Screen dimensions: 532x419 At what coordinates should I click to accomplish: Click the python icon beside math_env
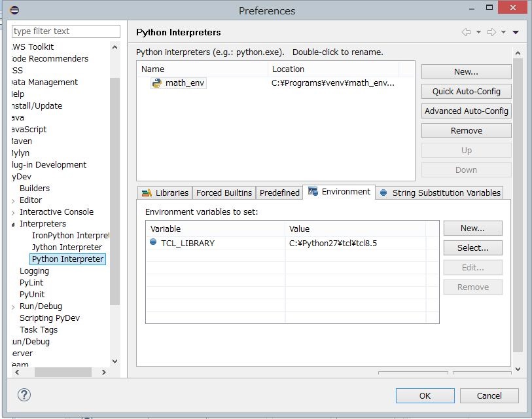pos(156,83)
